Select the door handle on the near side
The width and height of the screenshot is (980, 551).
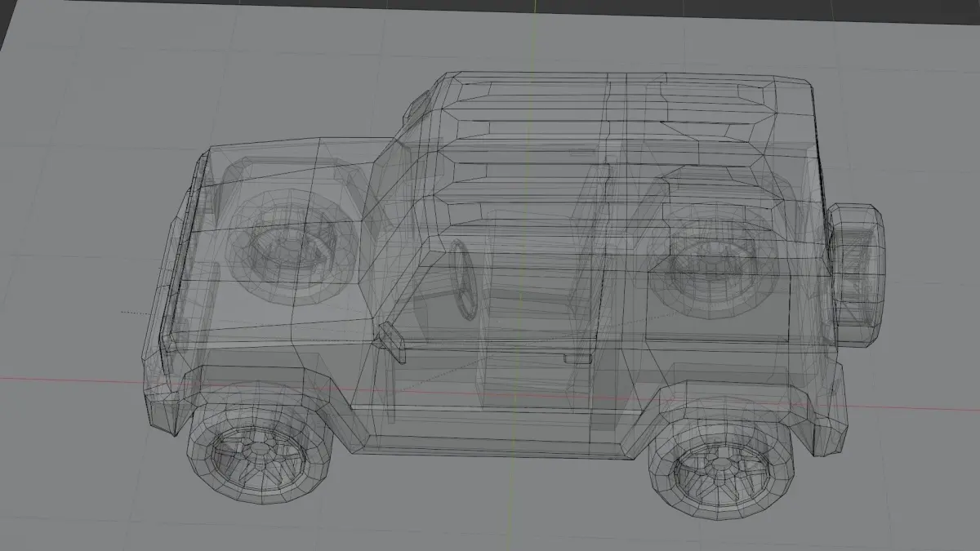click(x=578, y=358)
